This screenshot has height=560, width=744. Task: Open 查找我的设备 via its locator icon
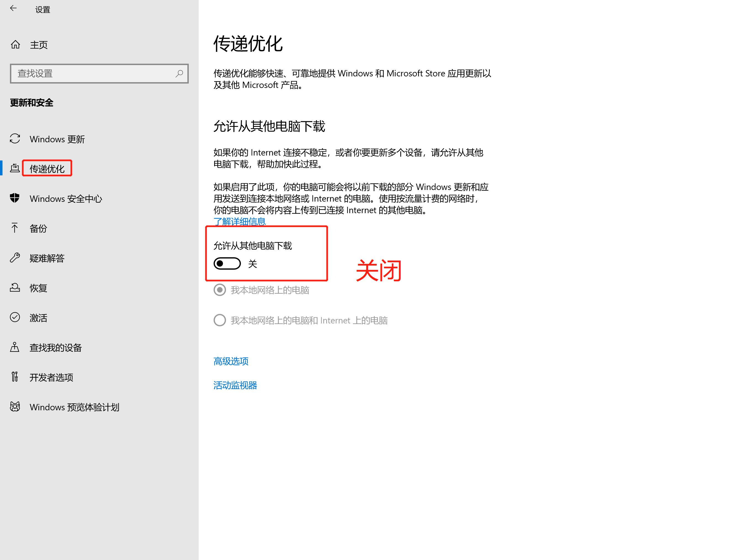point(15,348)
